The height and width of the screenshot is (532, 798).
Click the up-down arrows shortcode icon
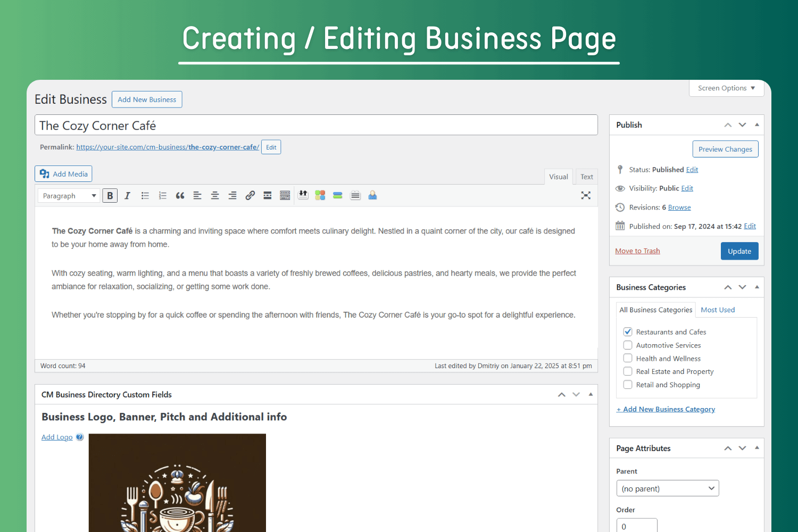pos(303,195)
